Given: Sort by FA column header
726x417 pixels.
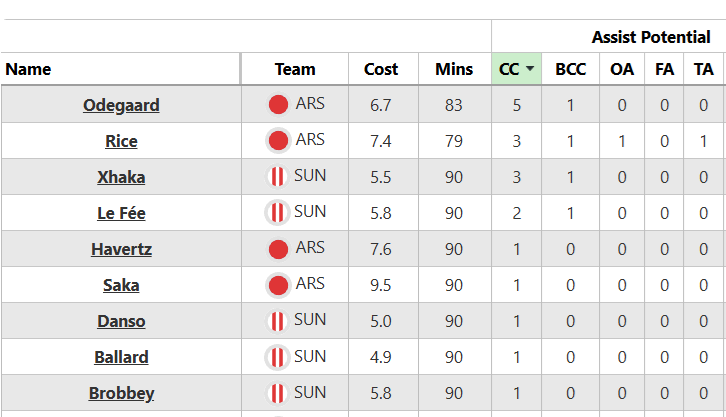Looking at the screenshot, I should click(x=664, y=69).
